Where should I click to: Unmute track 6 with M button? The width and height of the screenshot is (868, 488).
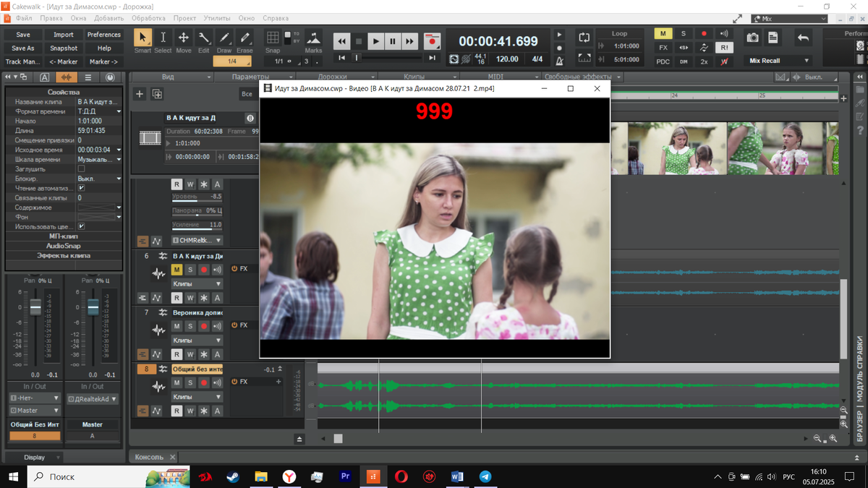(176, 270)
